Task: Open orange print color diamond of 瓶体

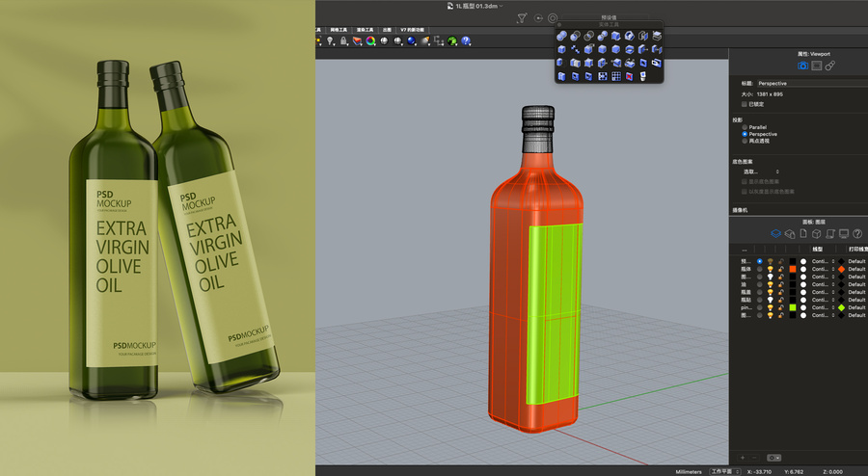Action: (x=841, y=269)
